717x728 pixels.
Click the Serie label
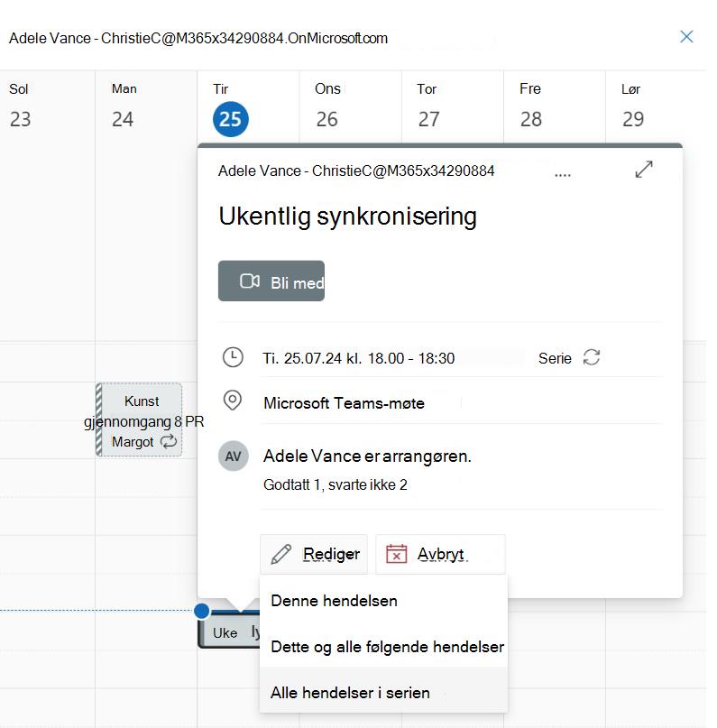[555, 358]
